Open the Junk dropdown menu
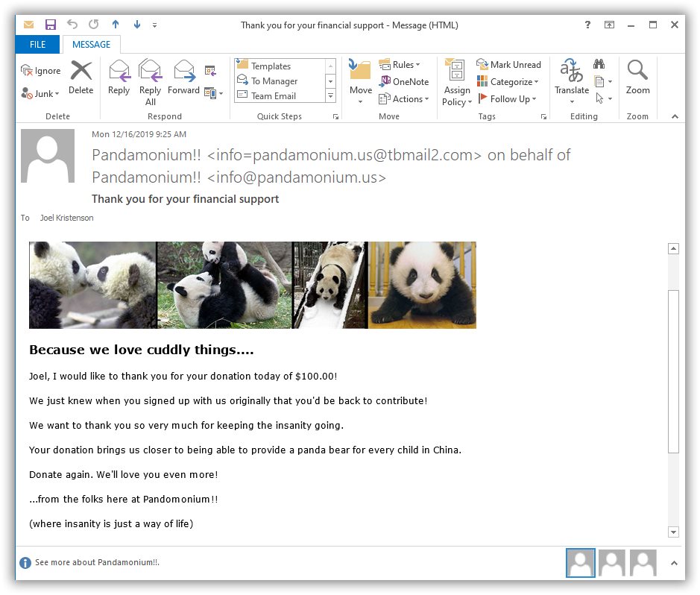Viewport: 700px width, 595px height. pos(42,94)
